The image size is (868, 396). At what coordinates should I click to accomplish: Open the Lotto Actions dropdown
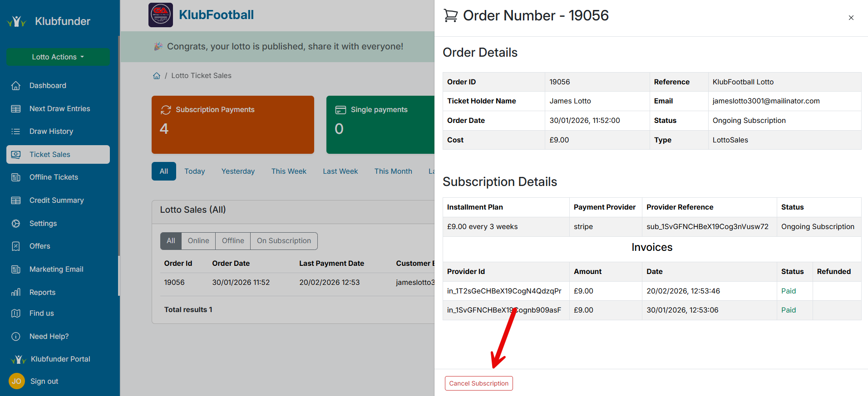pyautogui.click(x=58, y=57)
